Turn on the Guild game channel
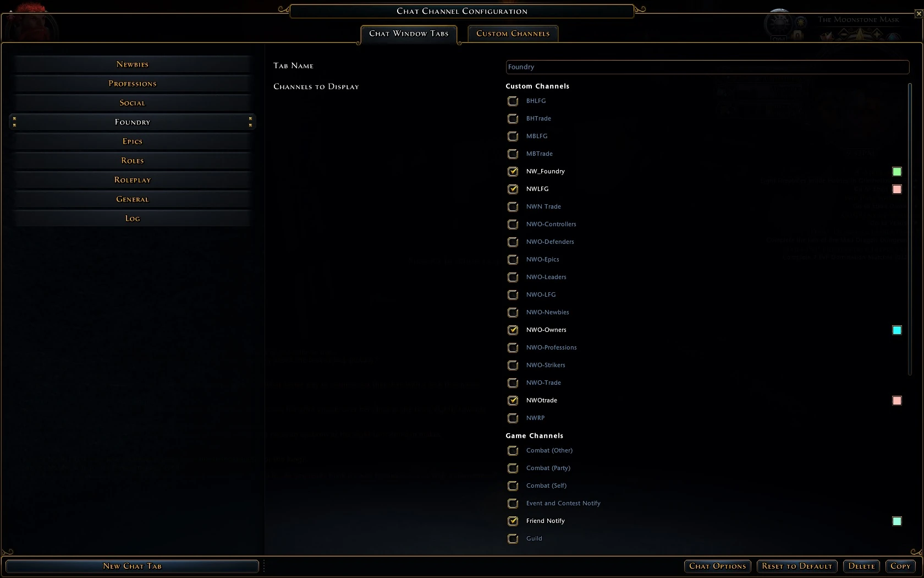 tap(513, 539)
